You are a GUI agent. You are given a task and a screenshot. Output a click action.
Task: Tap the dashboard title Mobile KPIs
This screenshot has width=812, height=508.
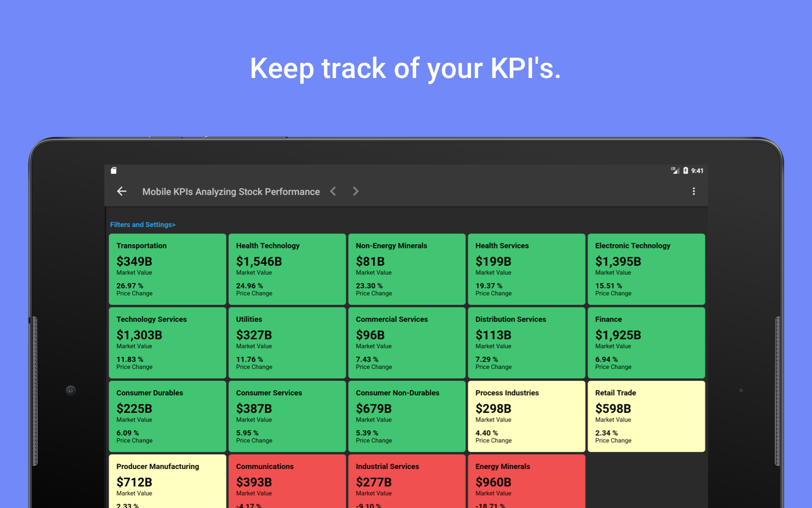231,192
